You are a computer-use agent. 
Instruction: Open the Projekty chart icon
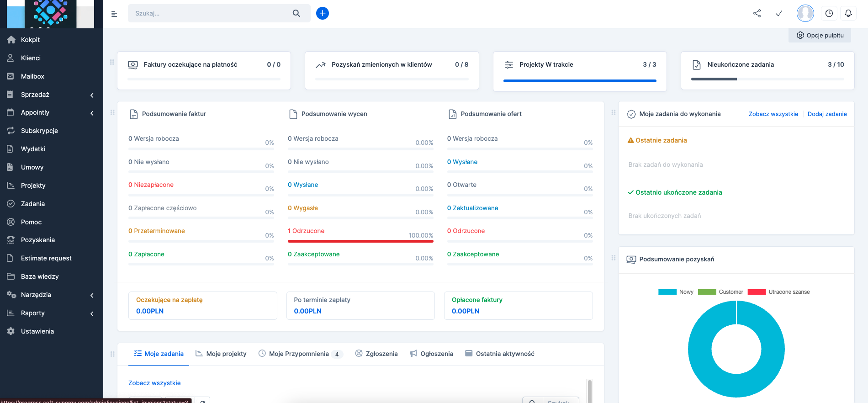pos(11,185)
